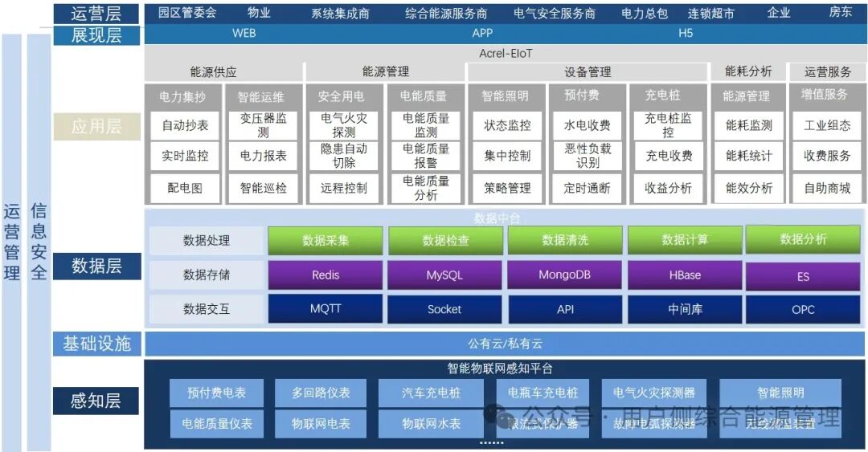Click the 变压器监测 cell
The height and width of the screenshot is (452, 868).
click(264, 125)
